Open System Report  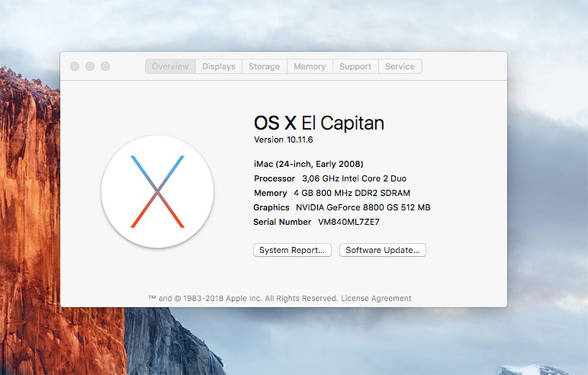tap(292, 250)
